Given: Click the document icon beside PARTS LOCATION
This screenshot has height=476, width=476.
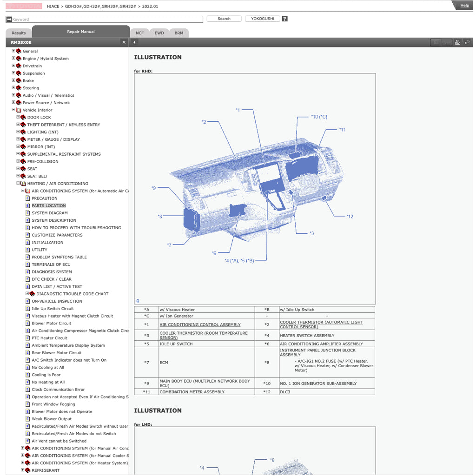Looking at the screenshot, I should click(27, 205).
